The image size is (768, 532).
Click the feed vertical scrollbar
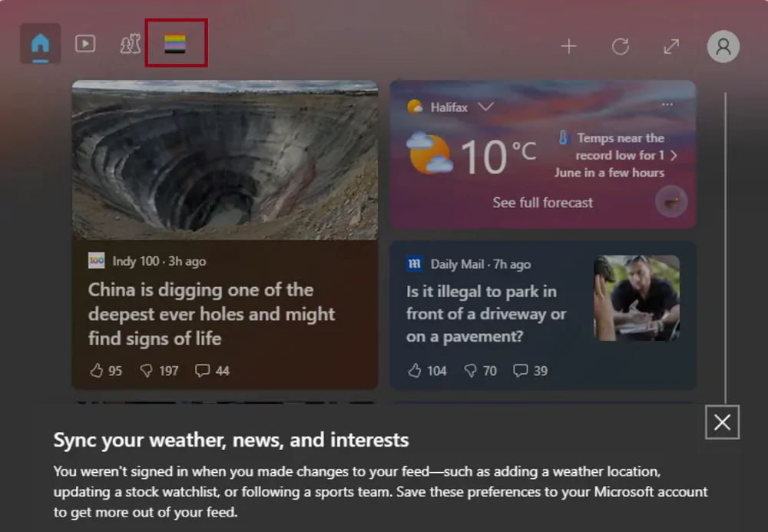point(726,247)
